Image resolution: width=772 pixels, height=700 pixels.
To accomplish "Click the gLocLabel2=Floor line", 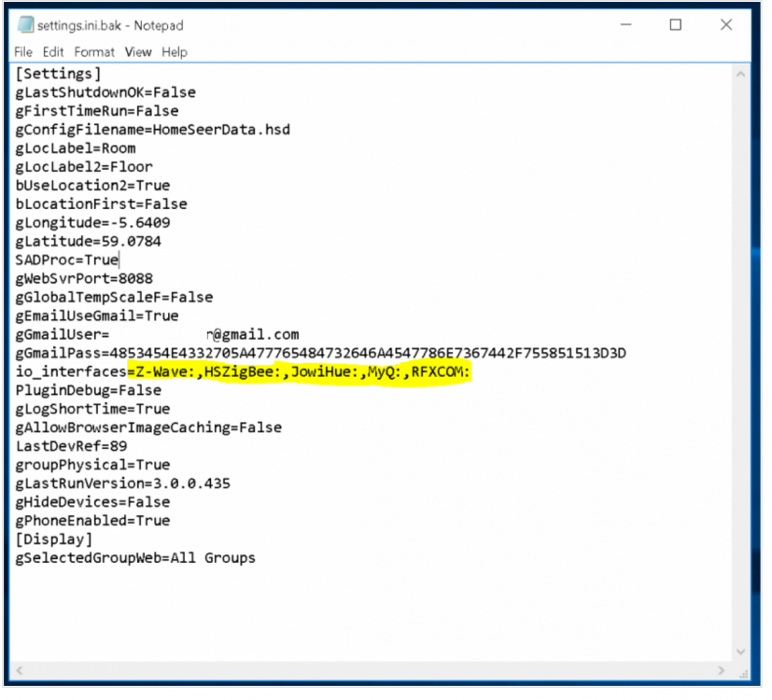I will coord(84,167).
